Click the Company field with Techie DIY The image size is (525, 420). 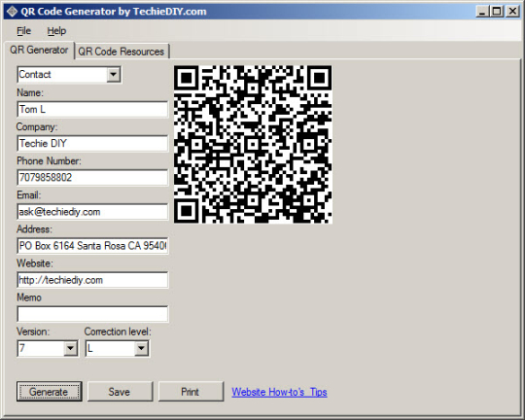click(x=92, y=143)
